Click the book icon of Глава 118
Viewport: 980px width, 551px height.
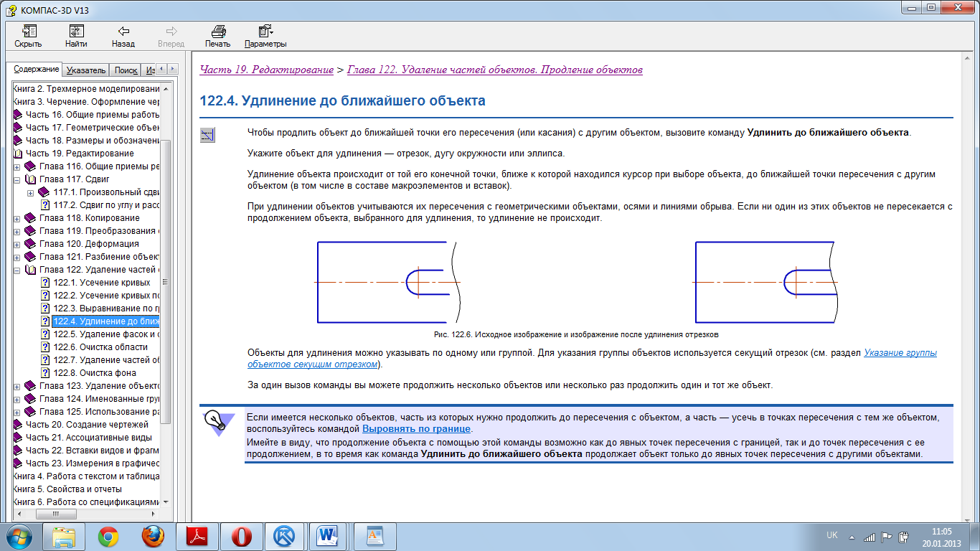click(x=30, y=218)
